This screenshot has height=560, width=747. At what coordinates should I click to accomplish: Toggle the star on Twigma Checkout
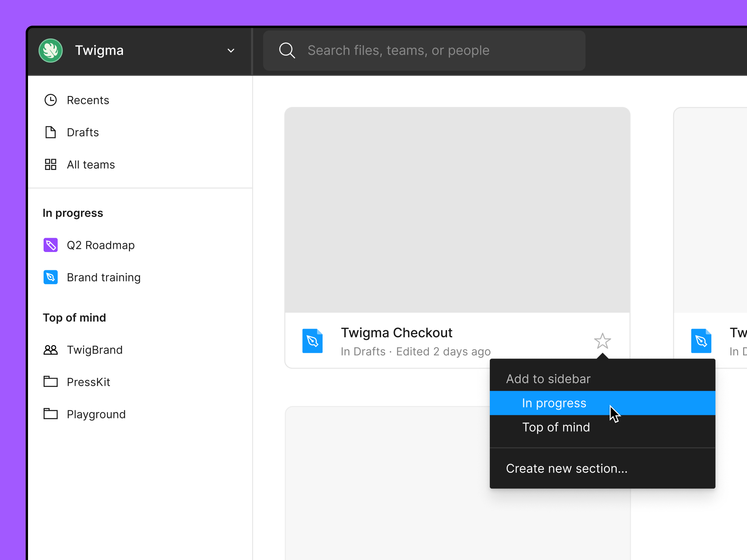click(602, 341)
